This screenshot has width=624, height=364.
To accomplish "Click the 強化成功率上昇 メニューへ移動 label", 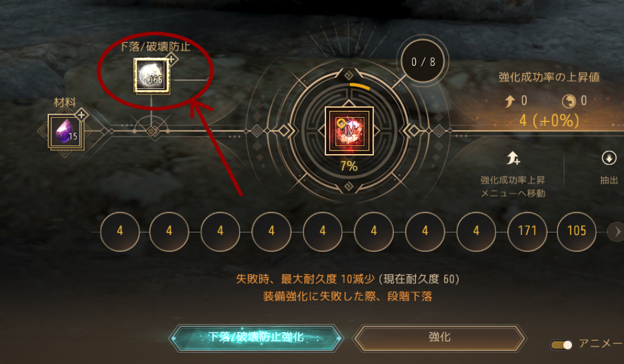I will [x=512, y=187].
